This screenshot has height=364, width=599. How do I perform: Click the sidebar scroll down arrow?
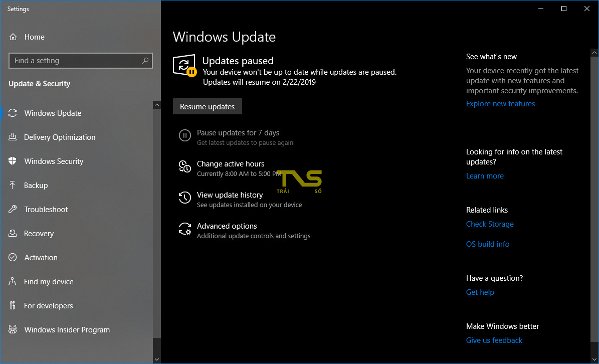(x=156, y=359)
